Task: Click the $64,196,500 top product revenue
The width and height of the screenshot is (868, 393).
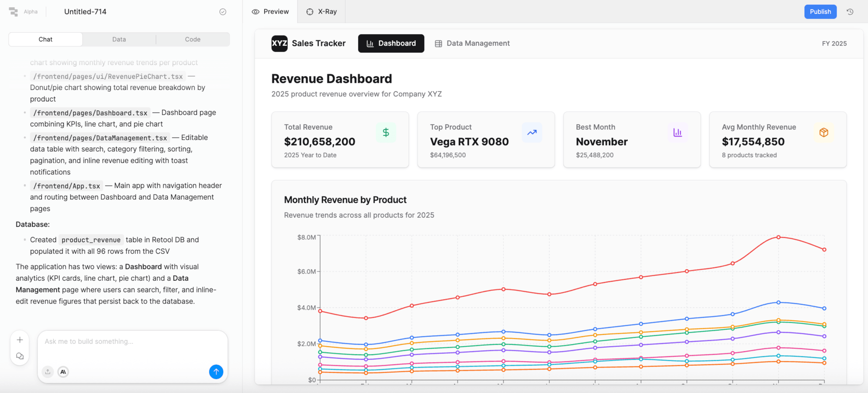Action: [448, 155]
